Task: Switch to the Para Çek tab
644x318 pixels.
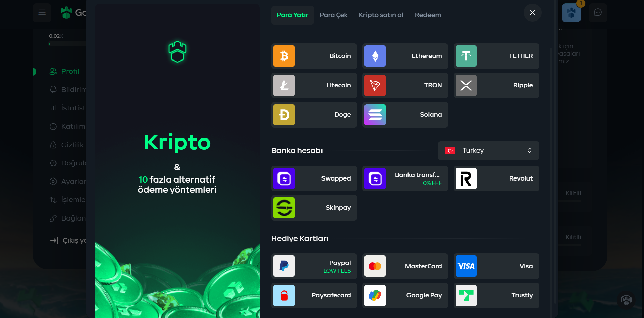Action: [334, 15]
